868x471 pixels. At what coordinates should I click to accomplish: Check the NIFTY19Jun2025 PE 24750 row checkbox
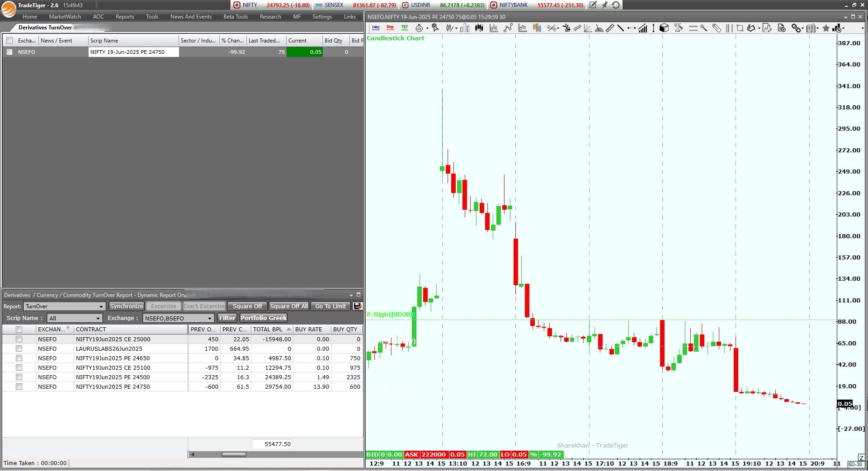[x=19, y=386]
